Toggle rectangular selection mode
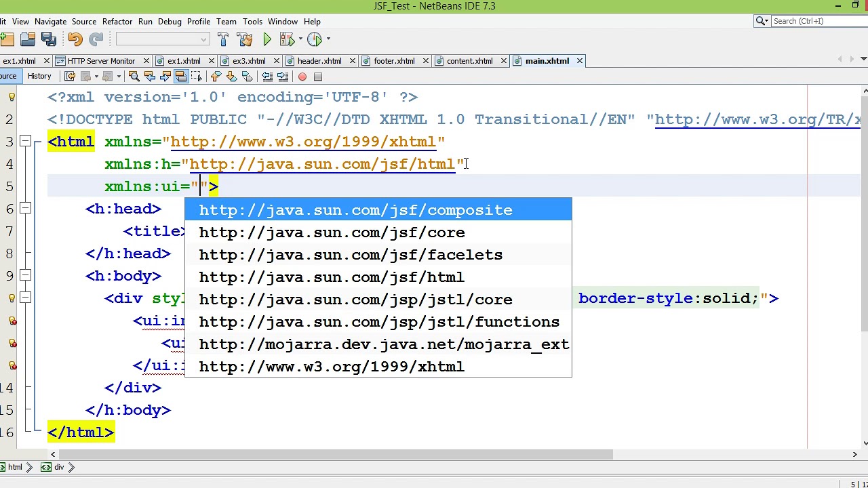 (196, 77)
